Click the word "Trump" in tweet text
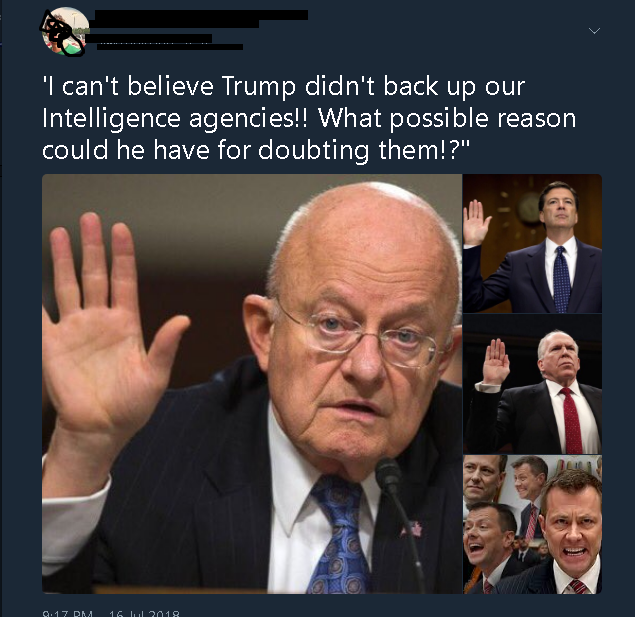Image resolution: width=635 pixels, height=617 pixels. 259,87
